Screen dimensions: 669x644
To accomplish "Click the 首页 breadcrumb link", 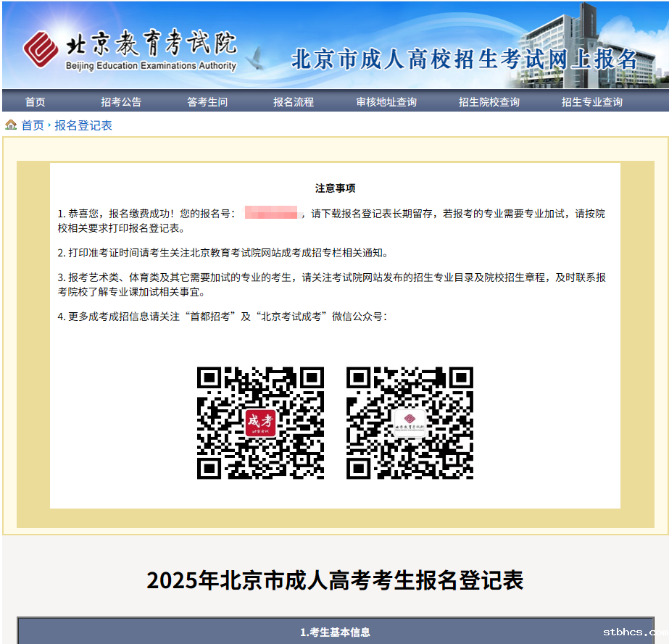I will pyautogui.click(x=33, y=125).
